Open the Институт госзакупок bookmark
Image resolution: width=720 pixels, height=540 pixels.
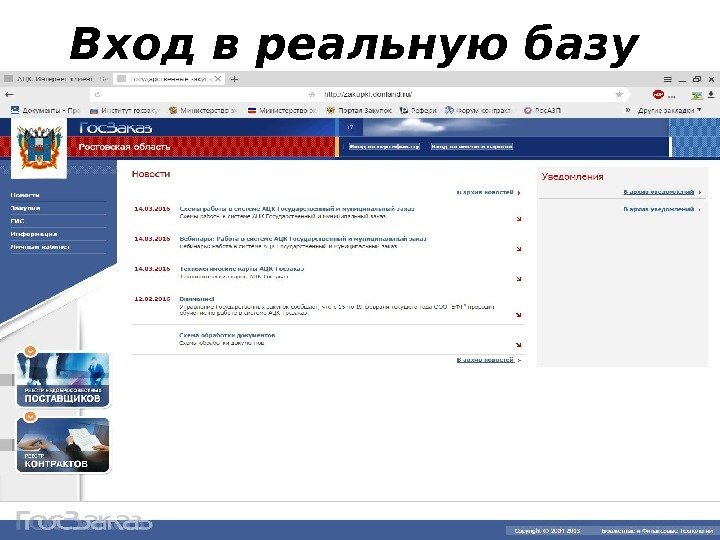(124, 110)
